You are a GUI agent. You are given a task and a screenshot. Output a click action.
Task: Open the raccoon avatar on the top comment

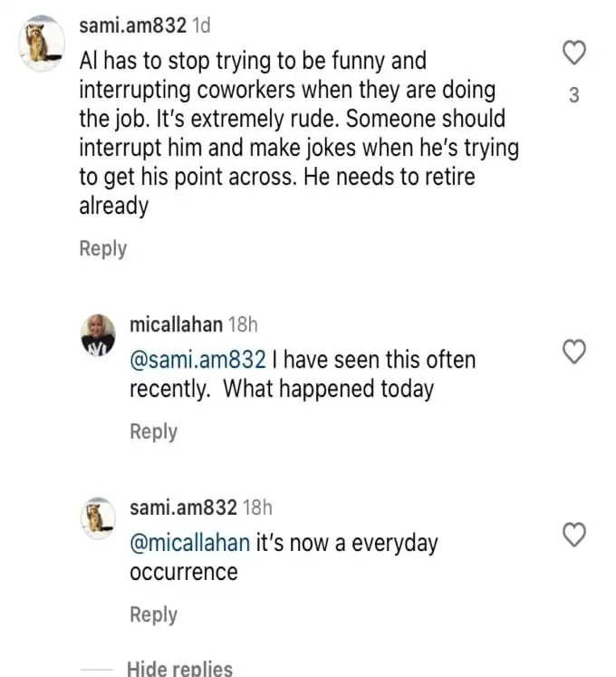tap(42, 44)
